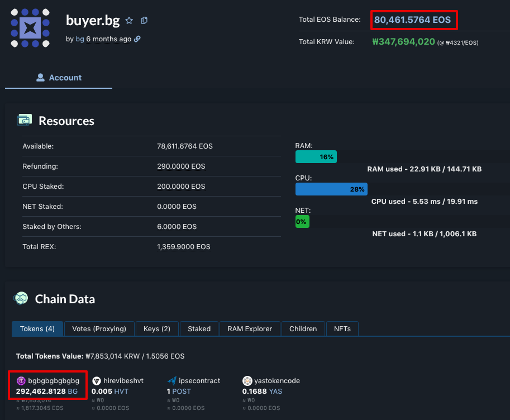
Task: Open the bg creator account link
Action: coord(80,39)
